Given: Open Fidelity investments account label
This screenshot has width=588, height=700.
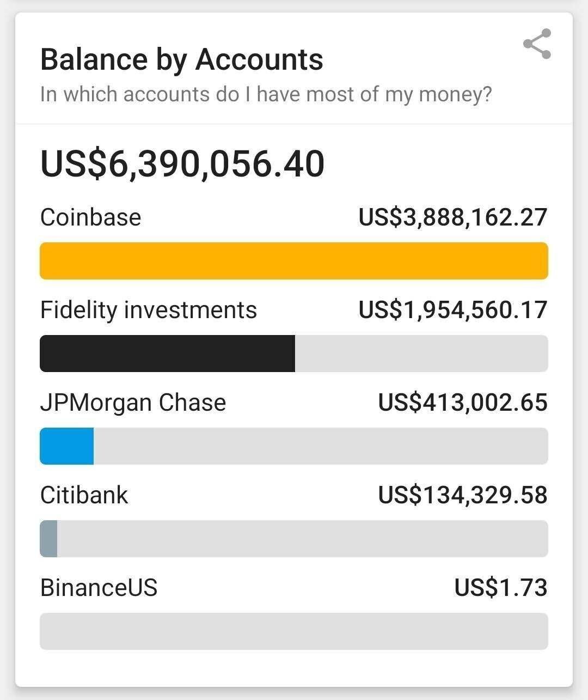Looking at the screenshot, I should pyautogui.click(x=149, y=310).
